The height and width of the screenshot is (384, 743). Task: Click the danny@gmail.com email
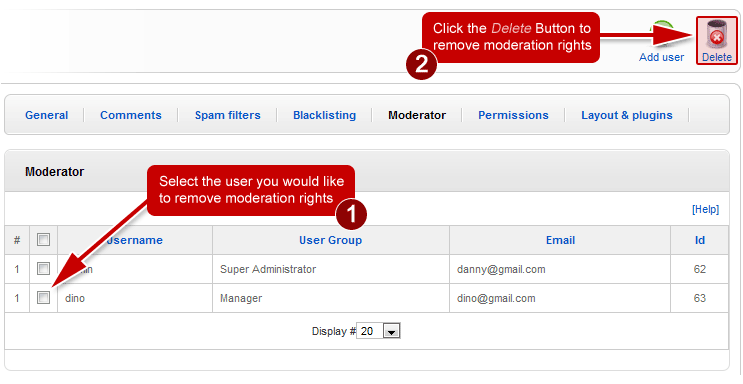point(501,269)
